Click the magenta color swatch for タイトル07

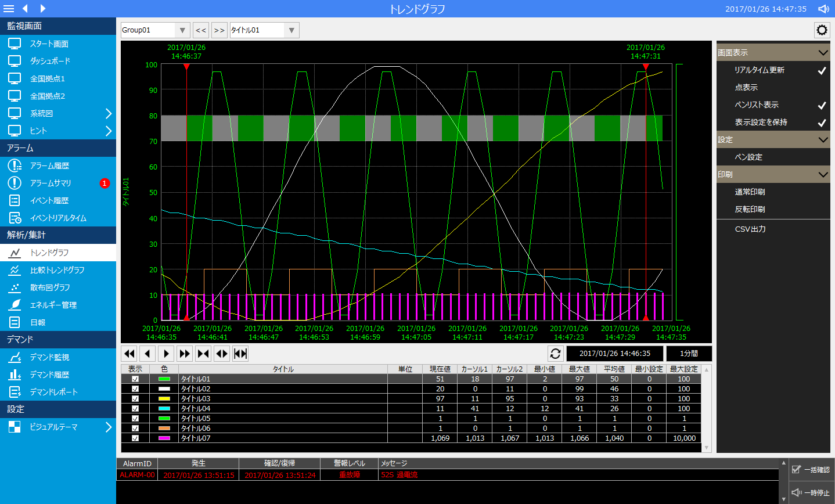point(164,438)
